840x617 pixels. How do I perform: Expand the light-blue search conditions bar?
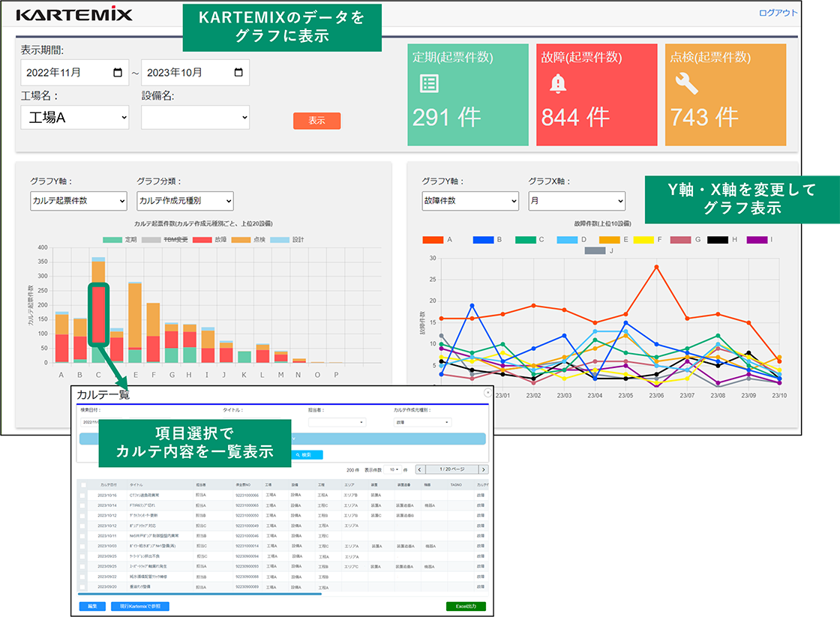tap(389, 439)
